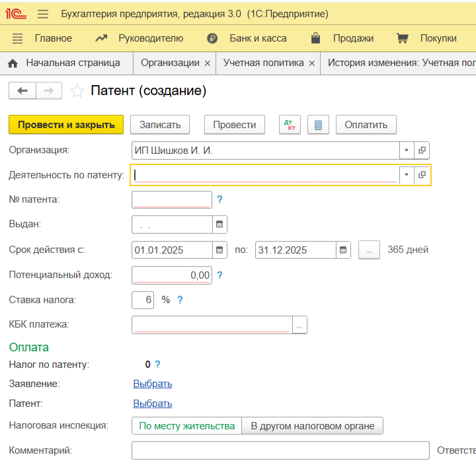Click the Дт/Кт postings icon
Image resolution: width=476 pixels, height=467 pixels.
click(289, 124)
